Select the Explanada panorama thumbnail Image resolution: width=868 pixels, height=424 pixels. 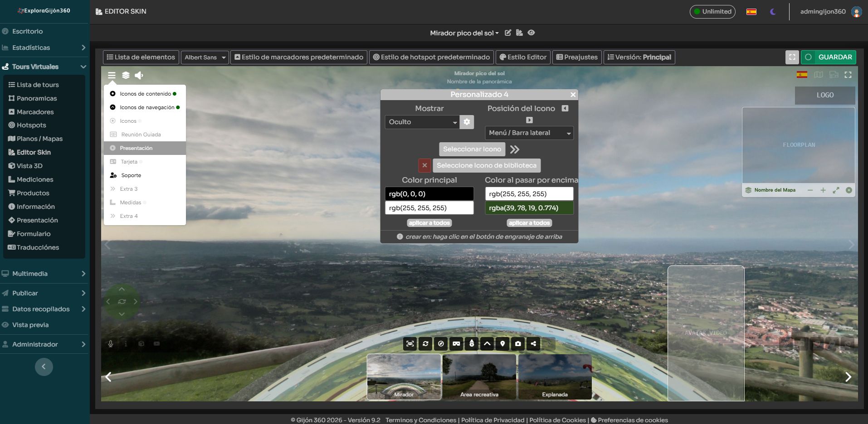[x=554, y=376]
